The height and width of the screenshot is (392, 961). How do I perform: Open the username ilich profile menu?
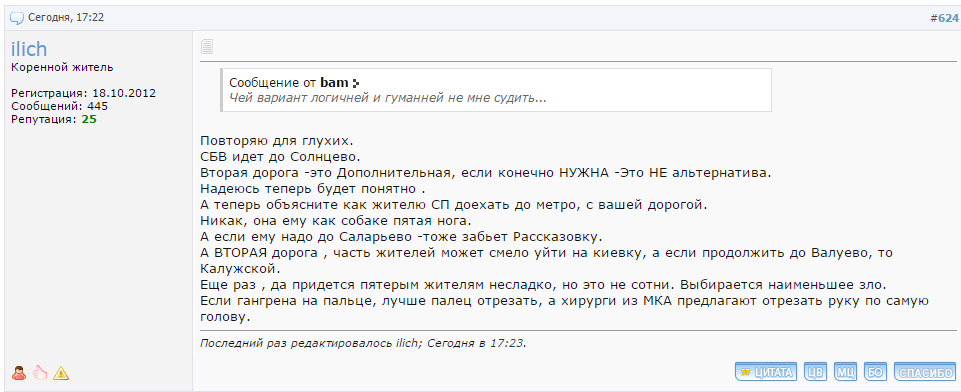click(x=29, y=49)
